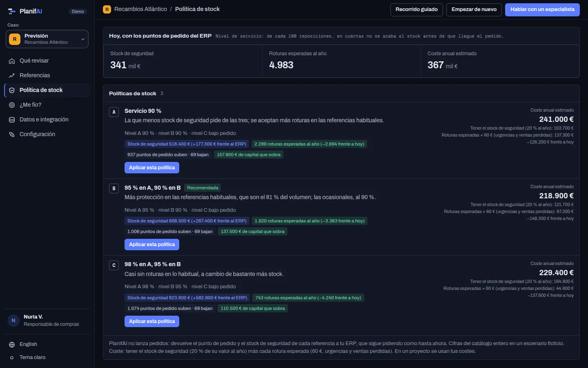This screenshot has height=368, width=588.
Task: Click the orange R avatar in the case selector
Action: click(15, 39)
